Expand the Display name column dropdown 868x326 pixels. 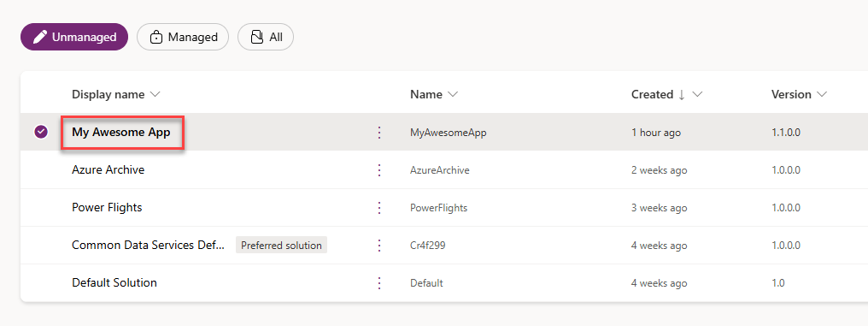[x=155, y=95]
